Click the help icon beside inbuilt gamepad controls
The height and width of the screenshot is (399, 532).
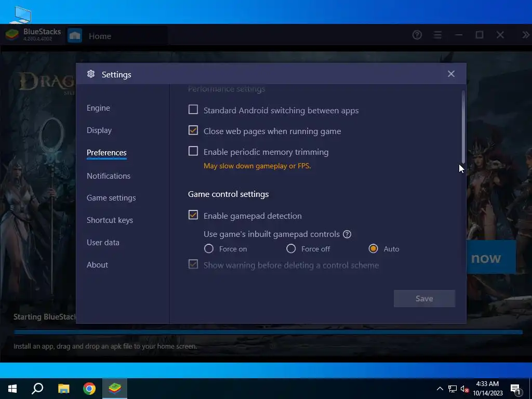click(x=347, y=234)
